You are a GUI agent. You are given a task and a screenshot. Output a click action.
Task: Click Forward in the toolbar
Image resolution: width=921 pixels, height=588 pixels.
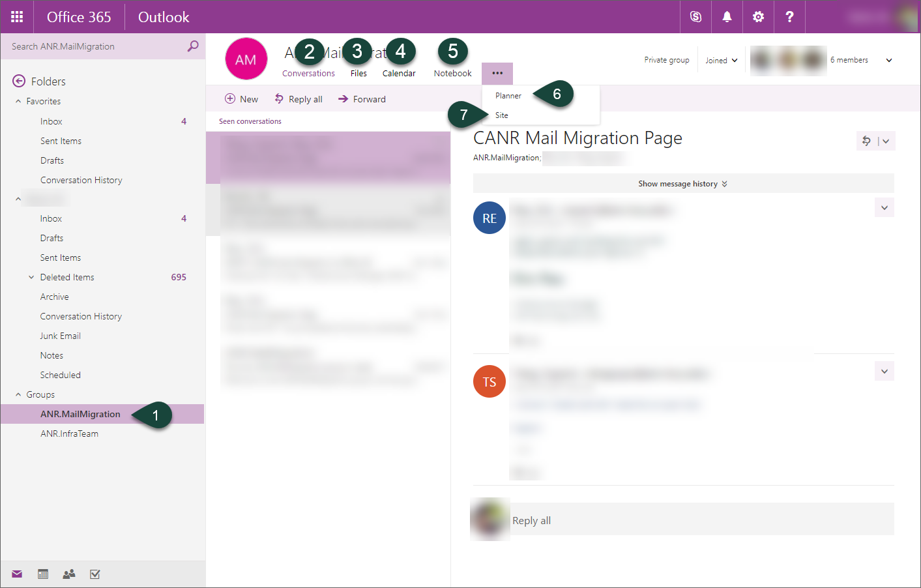(x=362, y=99)
